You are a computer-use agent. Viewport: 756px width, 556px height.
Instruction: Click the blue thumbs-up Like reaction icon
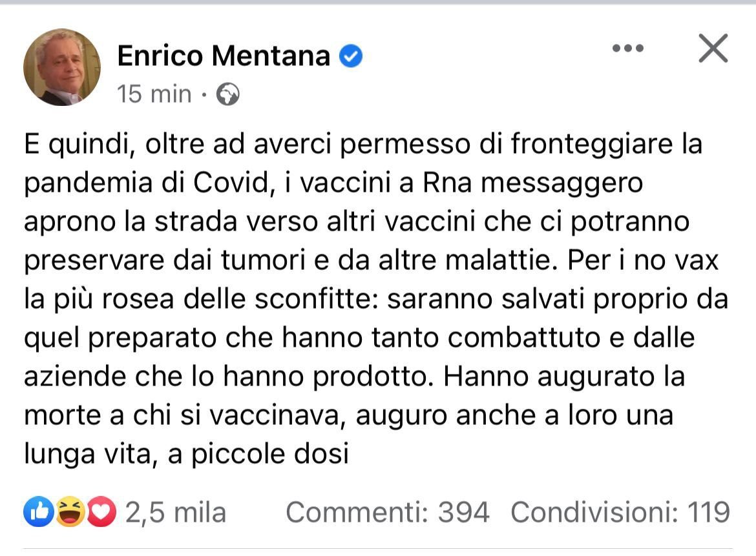click(36, 513)
